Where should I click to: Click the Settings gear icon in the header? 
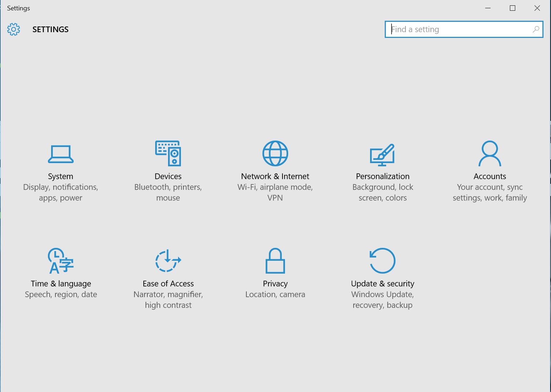point(14,29)
